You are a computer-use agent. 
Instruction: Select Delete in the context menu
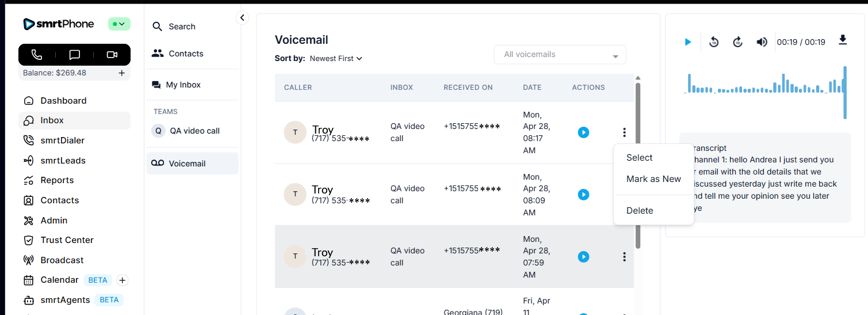click(x=640, y=211)
